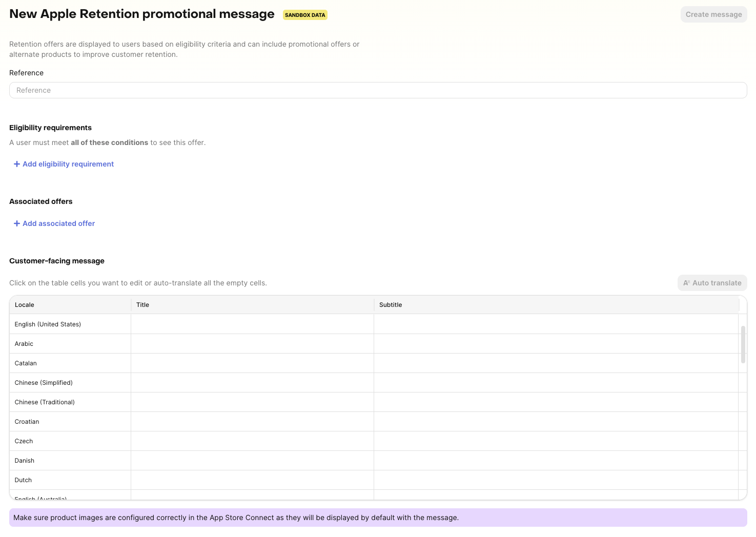Viewport: 756px width, 537px height.
Task: Select the Danish Title cell
Action: [x=252, y=460]
